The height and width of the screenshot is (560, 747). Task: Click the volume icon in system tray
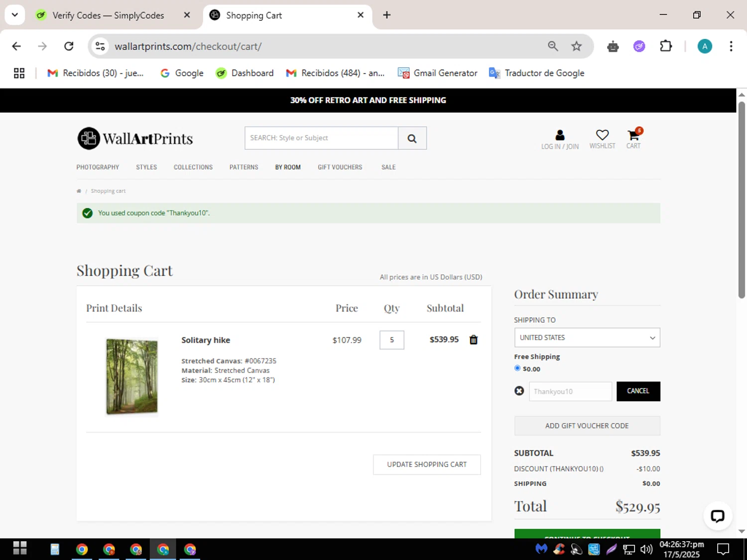(646, 549)
